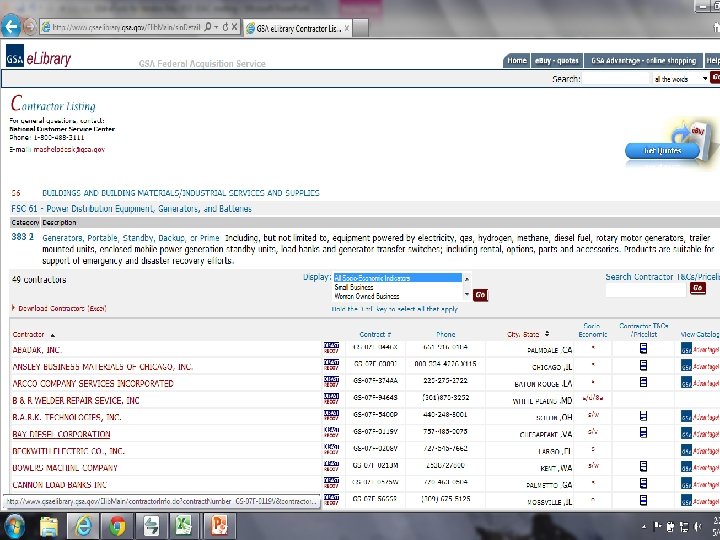Click the Search Contractor T&Cs/Pricelist input field

(646, 290)
